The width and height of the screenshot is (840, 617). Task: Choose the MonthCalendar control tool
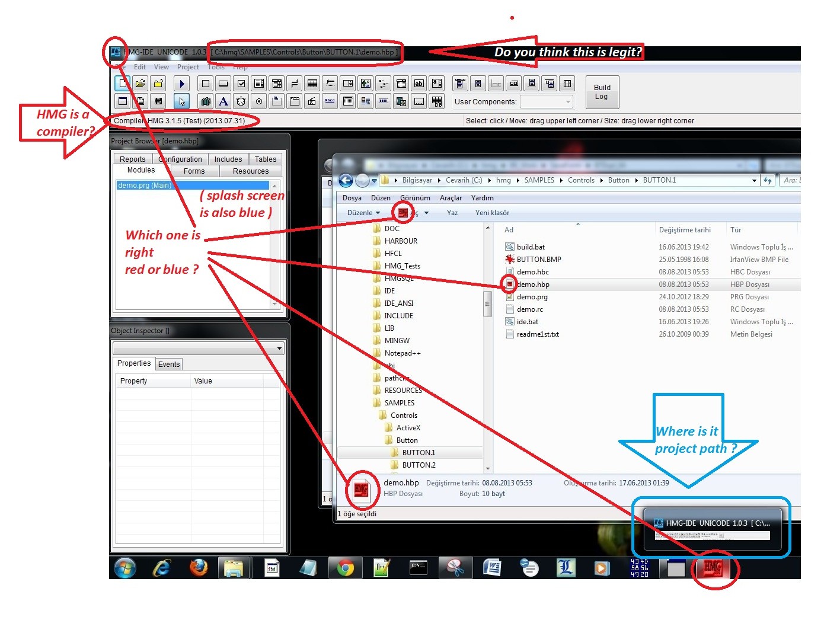click(x=348, y=101)
